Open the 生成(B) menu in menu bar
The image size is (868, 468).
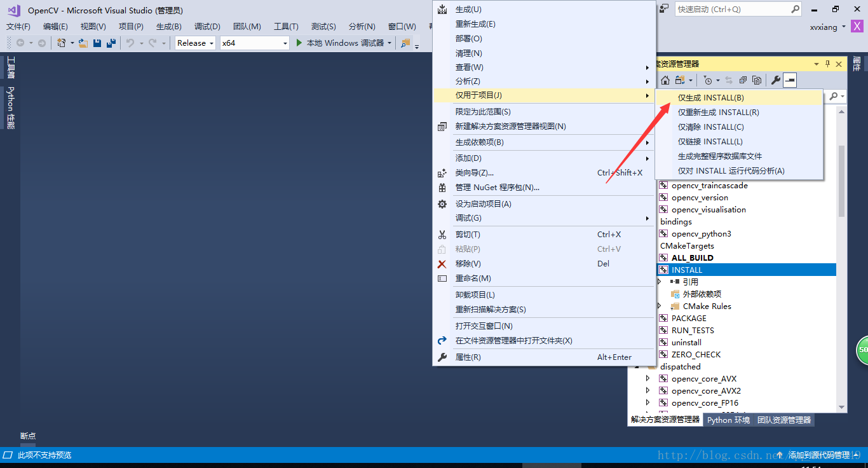tap(169, 26)
